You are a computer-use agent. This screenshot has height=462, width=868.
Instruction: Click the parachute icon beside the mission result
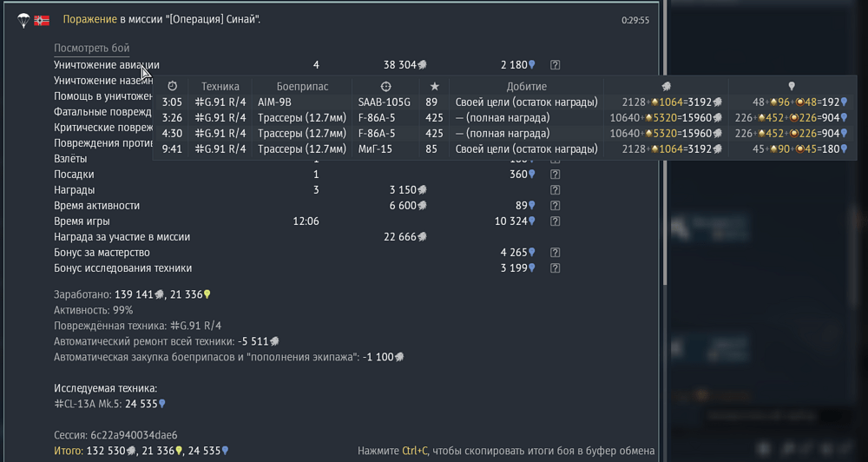[x=23, y=21]
